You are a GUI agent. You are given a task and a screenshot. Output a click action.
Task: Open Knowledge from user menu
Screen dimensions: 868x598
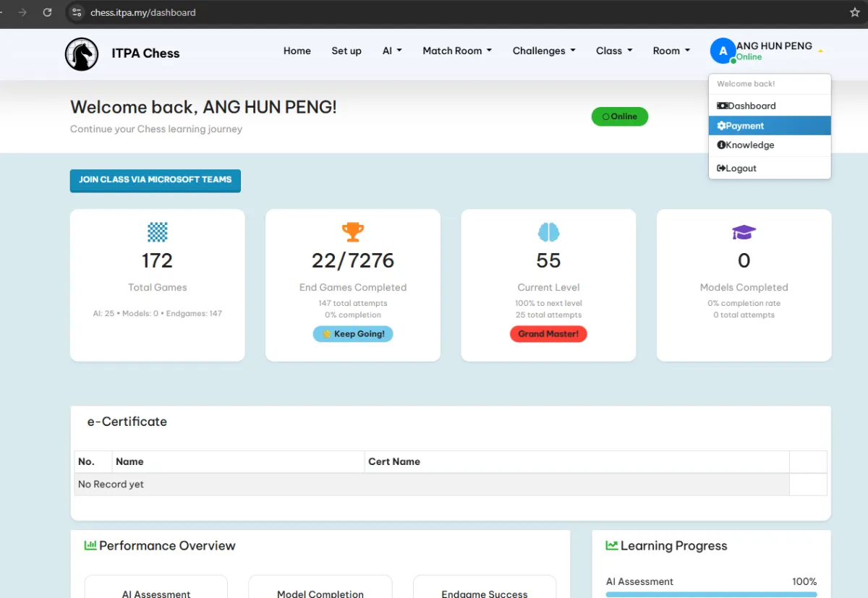pos(770,145)
